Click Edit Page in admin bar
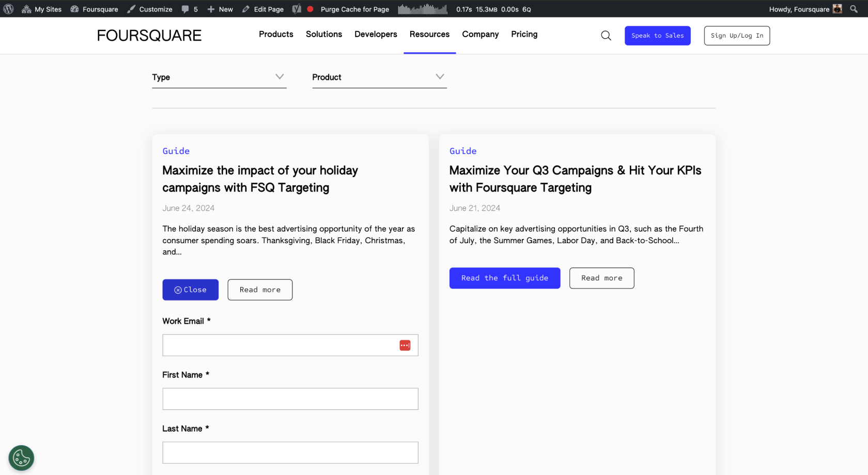 coord(262,9)
